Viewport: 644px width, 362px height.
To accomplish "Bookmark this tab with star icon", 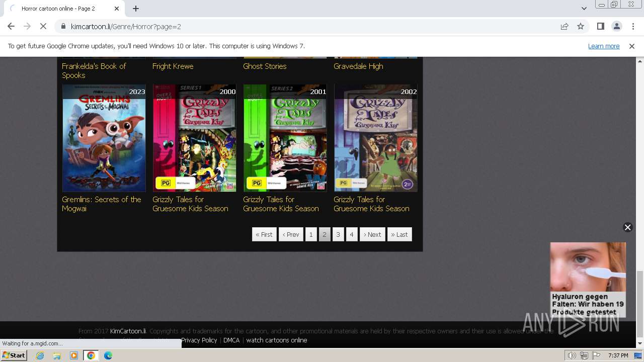I will pyautogui.click(x=581, y=26).
